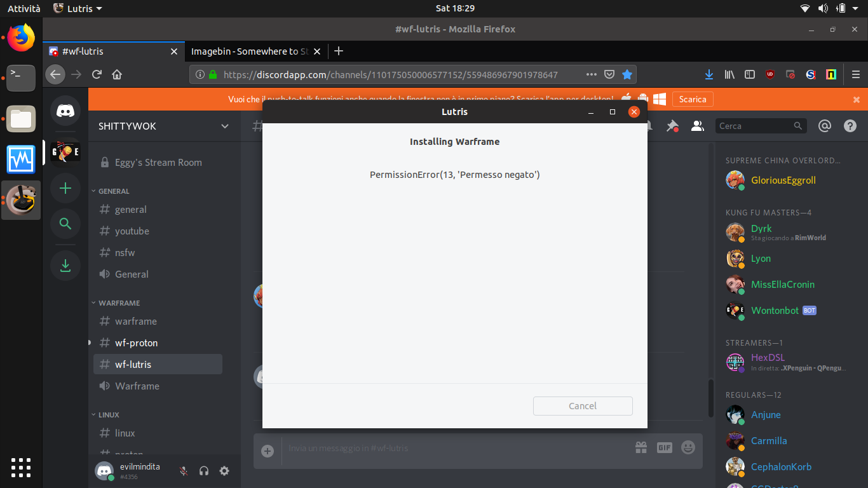The width and height of the screenshot is (868, 488).
Task: Focus the Discord Cerca search field
Action: [x=761, y=126]
